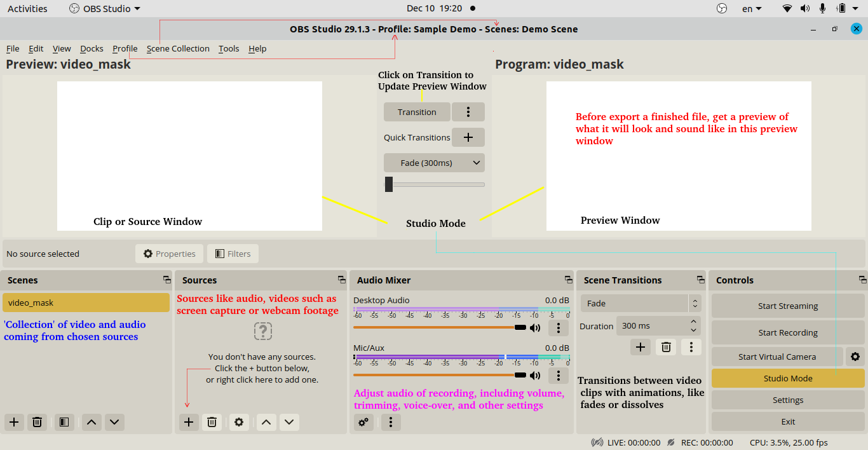Open virtual camera settings gear
The width and height of the screenshot is (868, 450).
[855, 357]
